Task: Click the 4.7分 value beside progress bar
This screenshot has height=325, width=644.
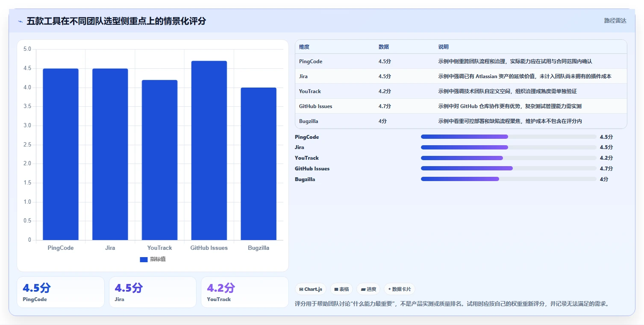Action: tap(606, 169)
